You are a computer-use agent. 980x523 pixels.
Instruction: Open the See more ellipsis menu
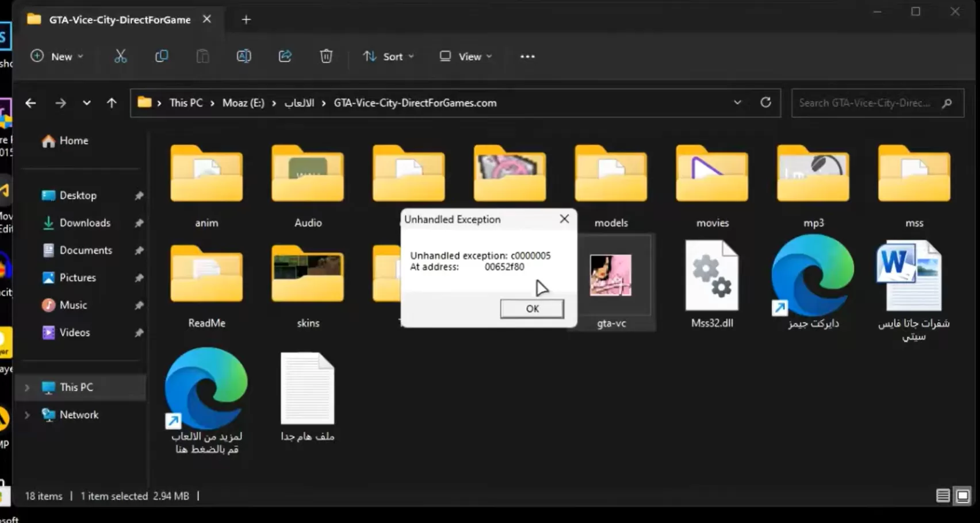527,56
